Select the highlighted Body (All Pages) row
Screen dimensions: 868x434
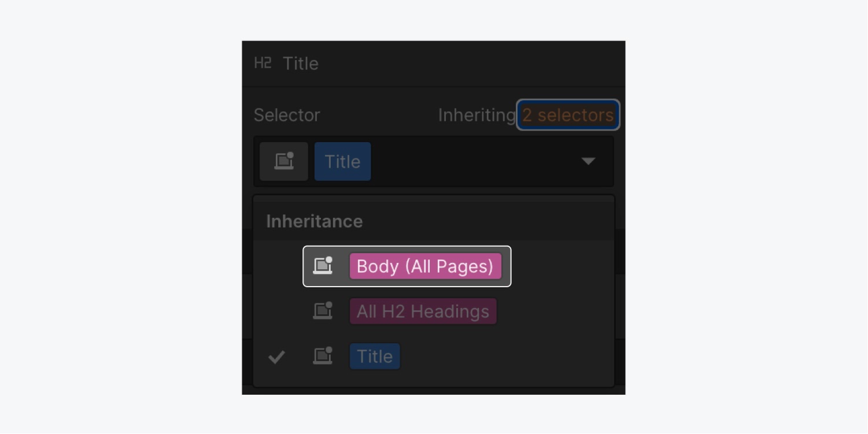407,266
